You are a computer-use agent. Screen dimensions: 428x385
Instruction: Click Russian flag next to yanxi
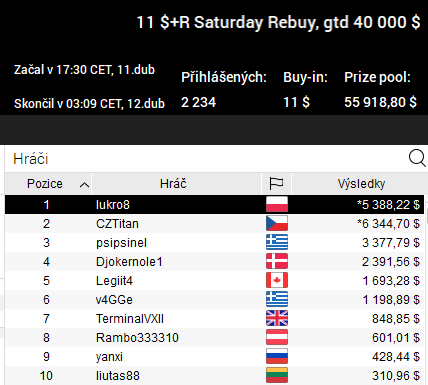point(277,356)
